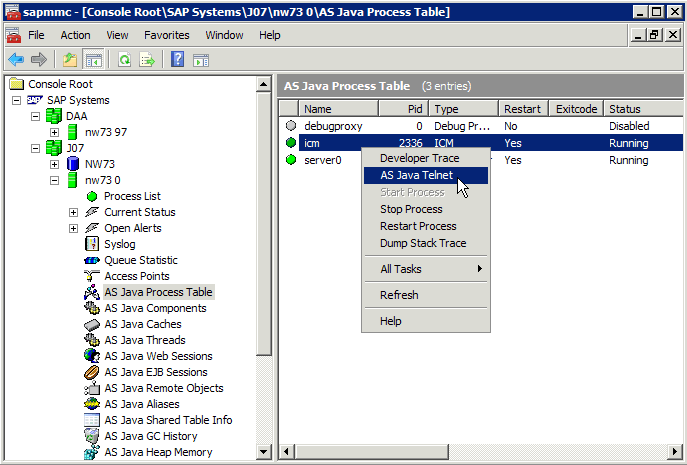
Task: Click the Export List toolbar icon
Action: [147, 59]
